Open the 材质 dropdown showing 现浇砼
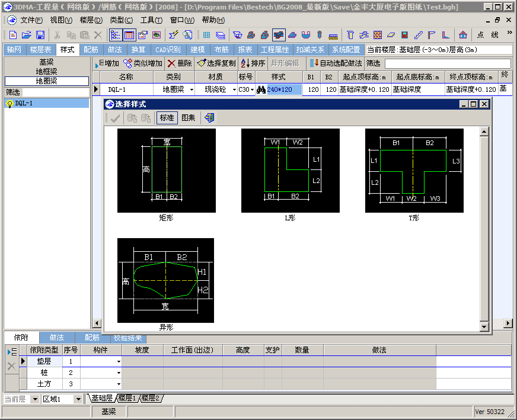Viewport: 517px width, 420px height. coord(234,89)
